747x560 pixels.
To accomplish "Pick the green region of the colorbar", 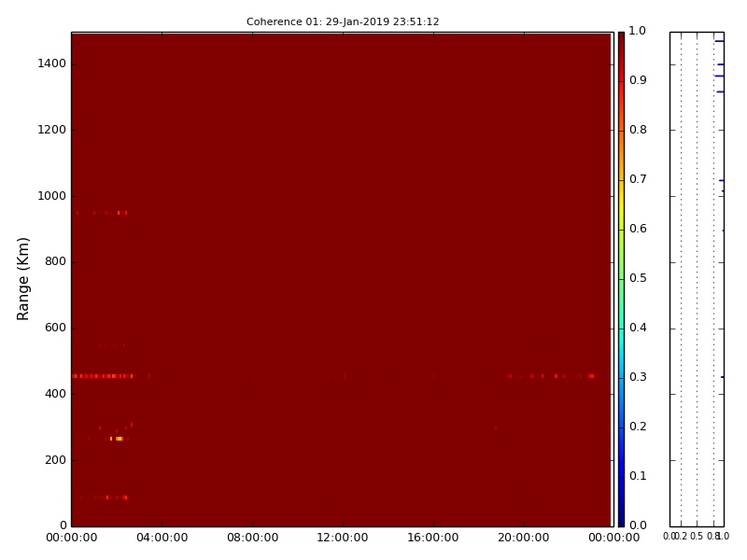I will (x=621, y=272).
